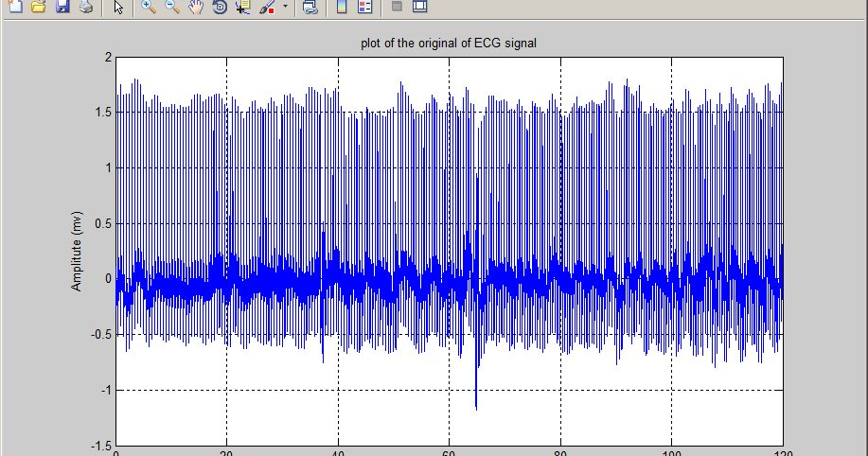Select the Data Cursor tool
Viewport: 868px width, 456px height.
[x=243, y=6]
